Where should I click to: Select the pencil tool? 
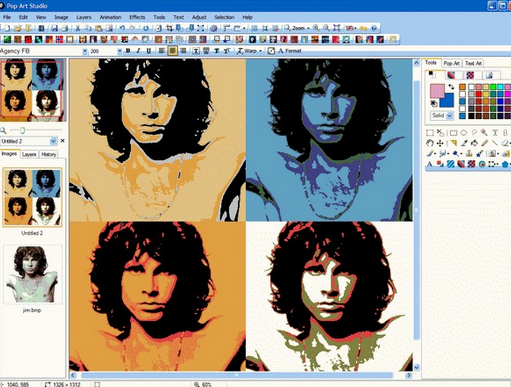tap(484, 143)
